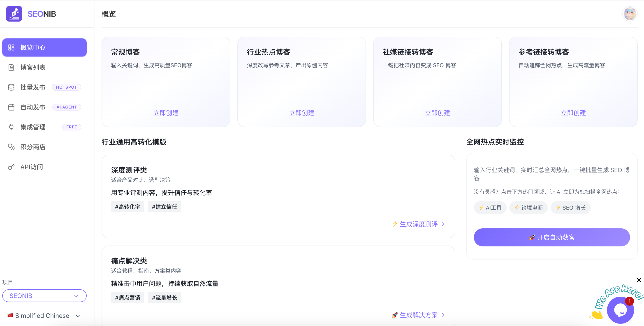Image resolution: width=644 pixels, height=326 pixels.
Task: Open the chat support bubble icon
Action: pos(620,310)
